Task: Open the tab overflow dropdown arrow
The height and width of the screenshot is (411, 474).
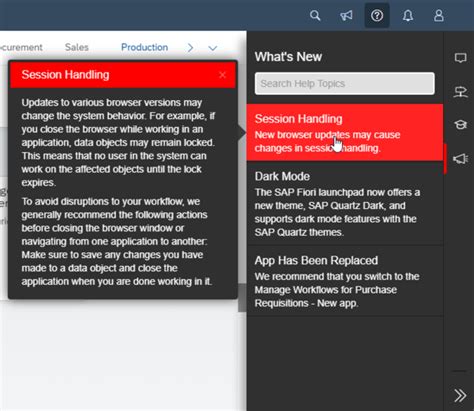Action: [213, 48]
